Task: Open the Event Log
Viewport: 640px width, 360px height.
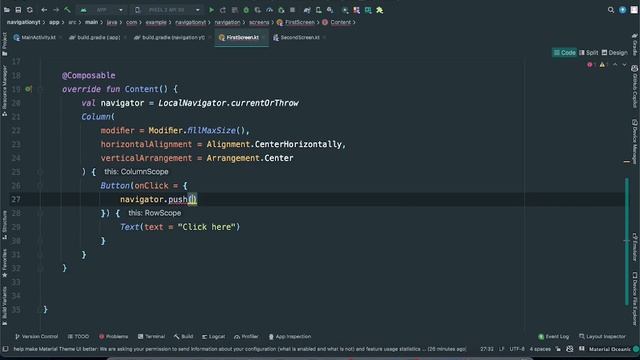Action: coord(553,337)
